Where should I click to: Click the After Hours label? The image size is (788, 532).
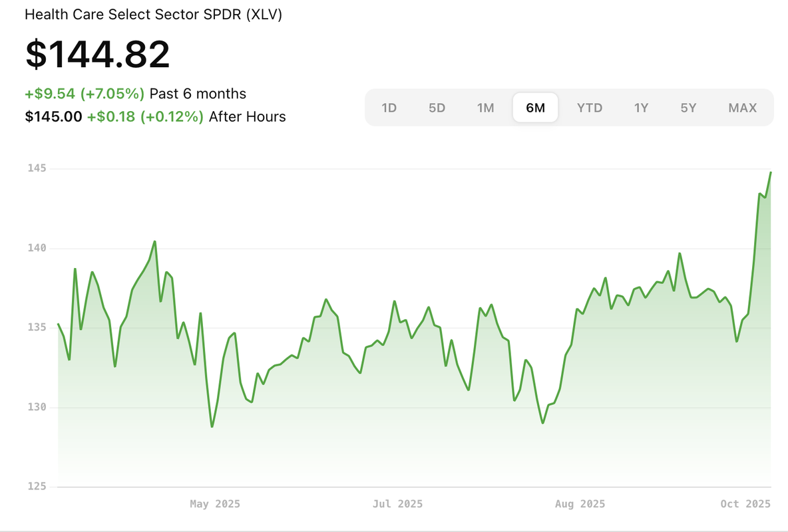pyautogui.click(x=248, y=116)
